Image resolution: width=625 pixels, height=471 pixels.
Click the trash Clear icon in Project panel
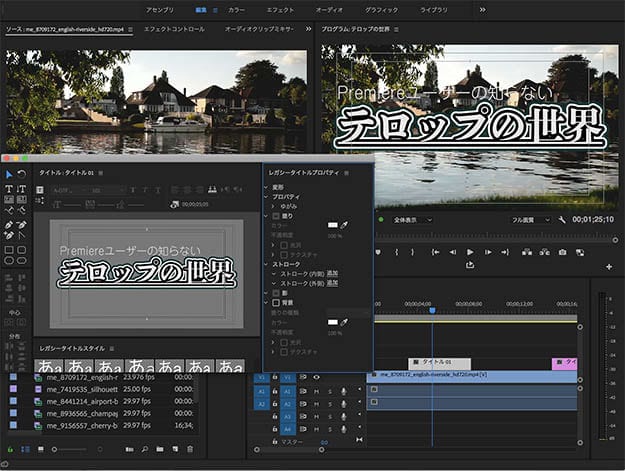tap(190, 449)
